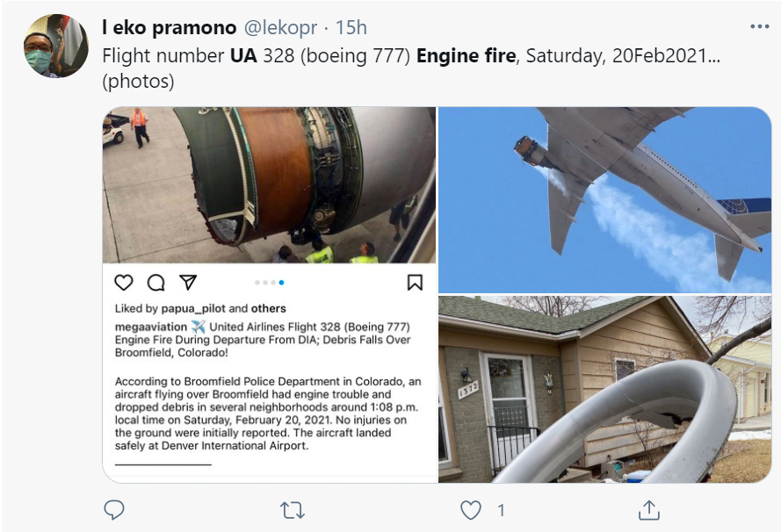The height and width of the screenshot is (532, 781).
Task: Open the @lekopr handle link
Action: point(280,27)
